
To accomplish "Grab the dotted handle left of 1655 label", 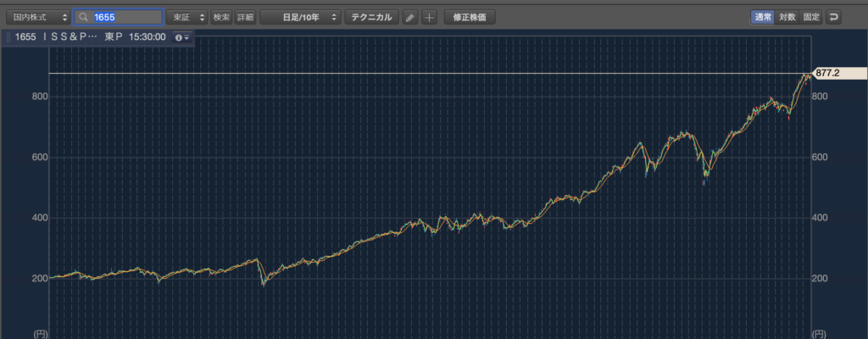I will [8, 37].
